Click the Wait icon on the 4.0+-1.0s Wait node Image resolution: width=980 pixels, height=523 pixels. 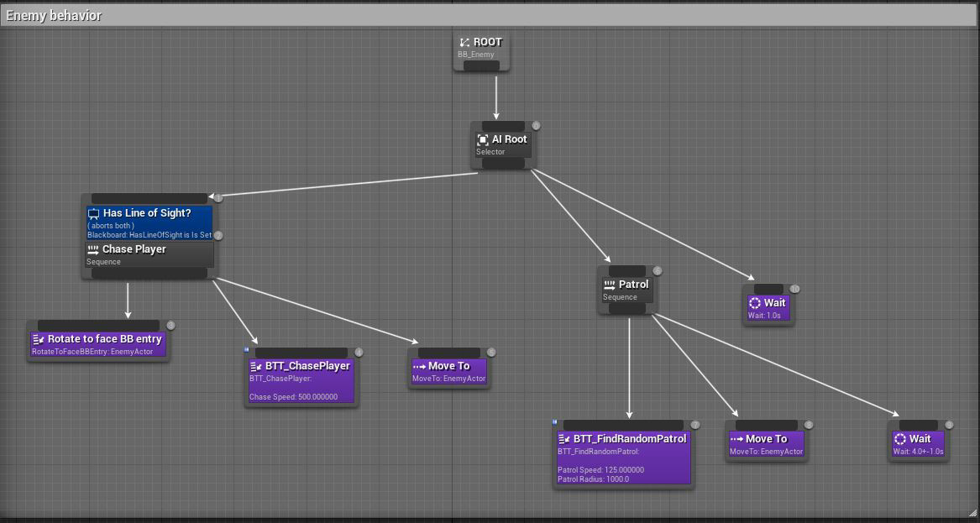902,438
